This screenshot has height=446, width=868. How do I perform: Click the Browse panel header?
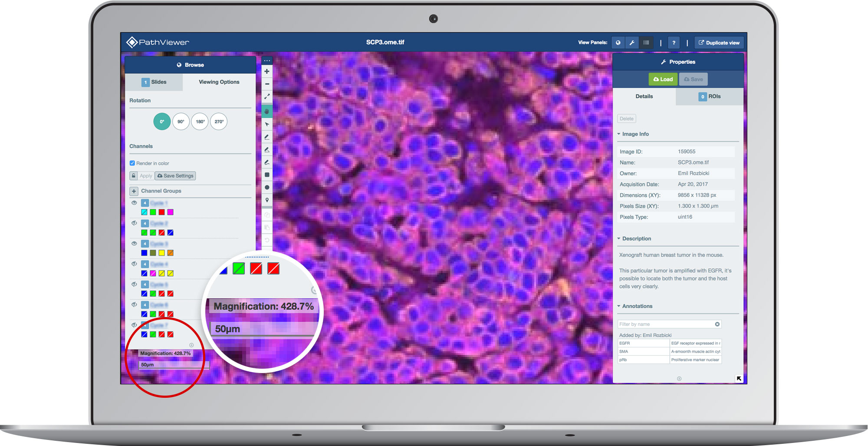click(x=190, y=65)
